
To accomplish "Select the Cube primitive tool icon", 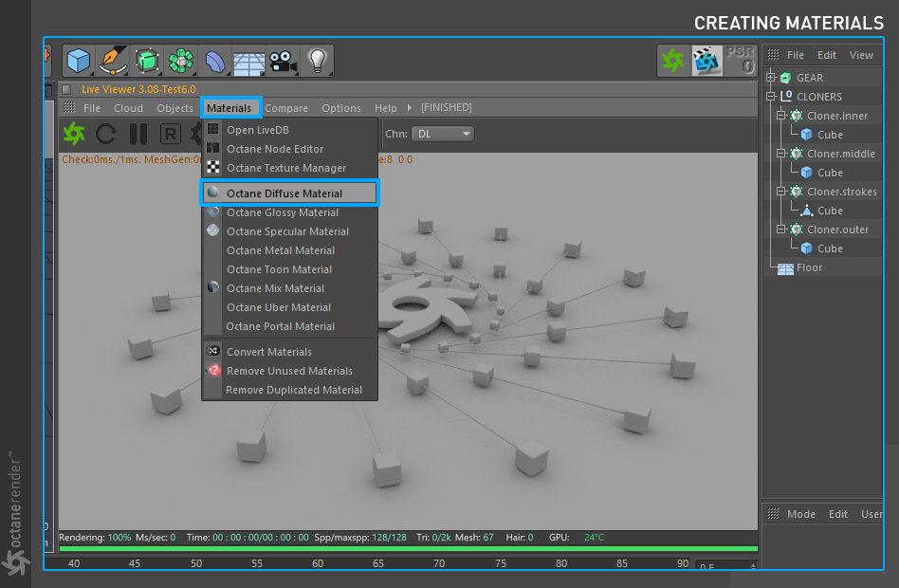I will 79,61.
